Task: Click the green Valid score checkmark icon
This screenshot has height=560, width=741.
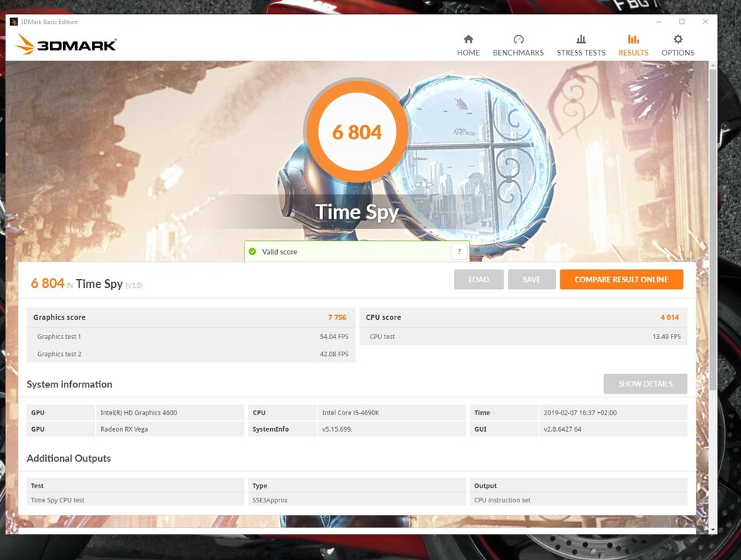Action: (252, 252)
